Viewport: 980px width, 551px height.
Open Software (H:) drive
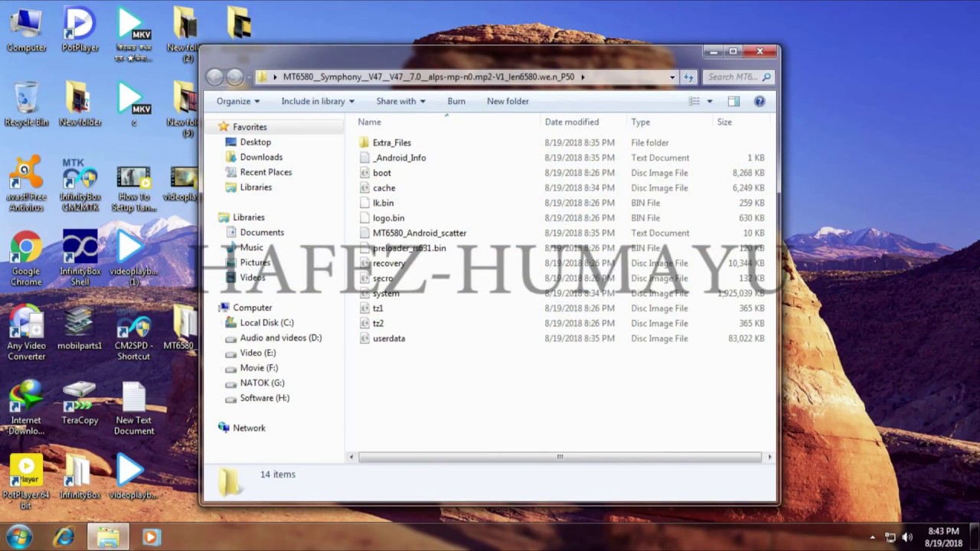pyautogui.click(x=264, y=398)
